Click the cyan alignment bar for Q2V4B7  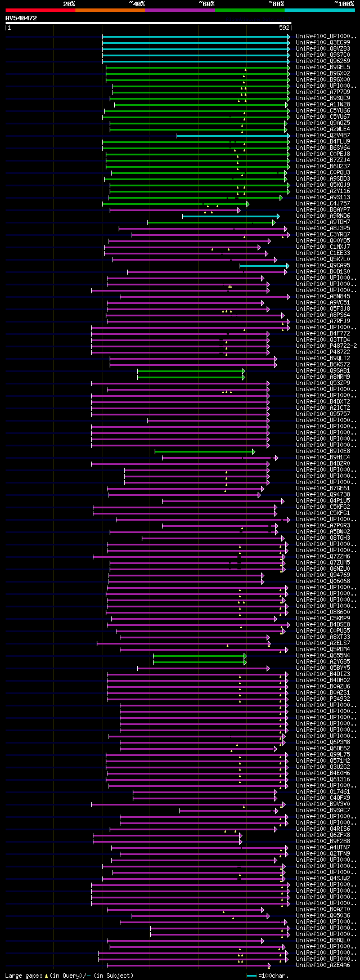[233, 136]
